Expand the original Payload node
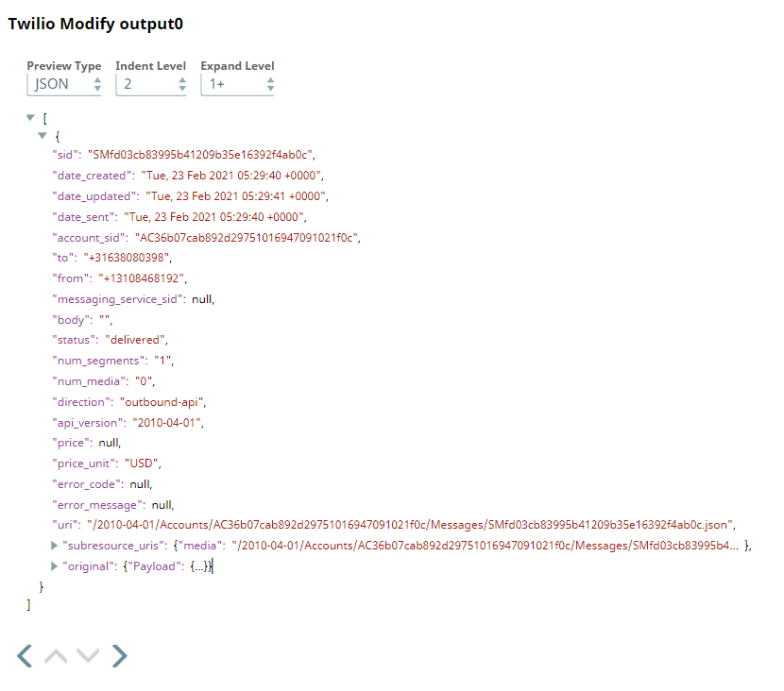The width and height of the screenshot is (784, 691). [x=54, y=566]
